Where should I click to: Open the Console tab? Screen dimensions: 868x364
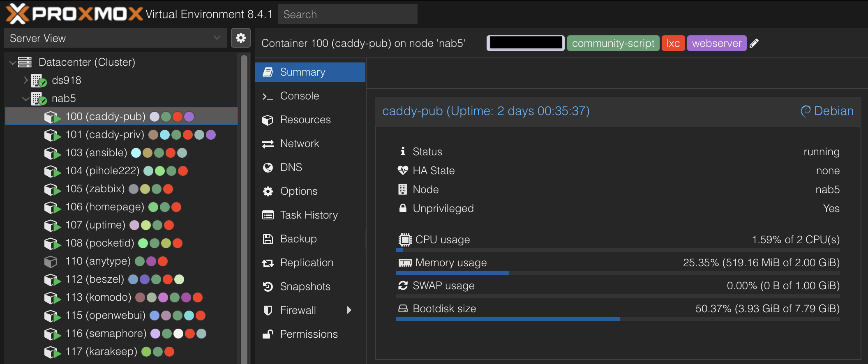point(310,96)
